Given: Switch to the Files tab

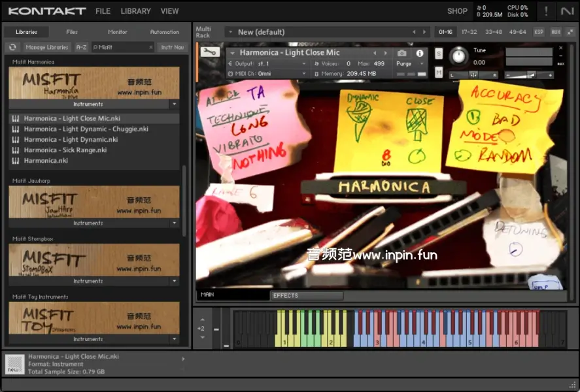Looking at the screenshot, I should tap(72, 32).
